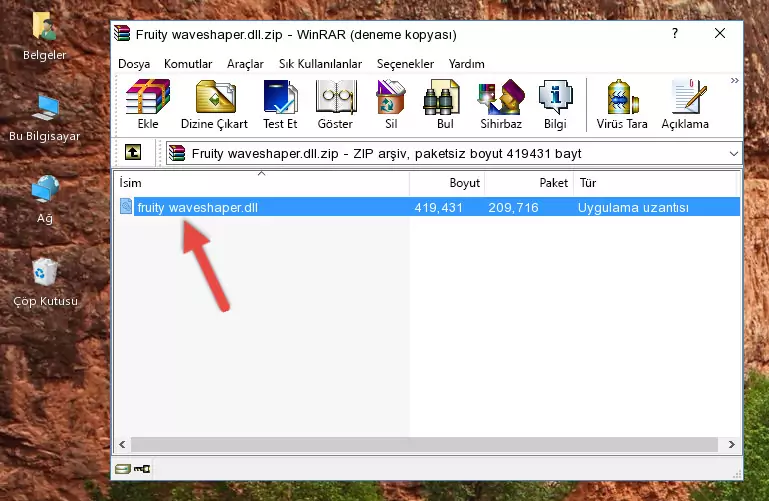Open the Dosya menu

click(134, 64)
